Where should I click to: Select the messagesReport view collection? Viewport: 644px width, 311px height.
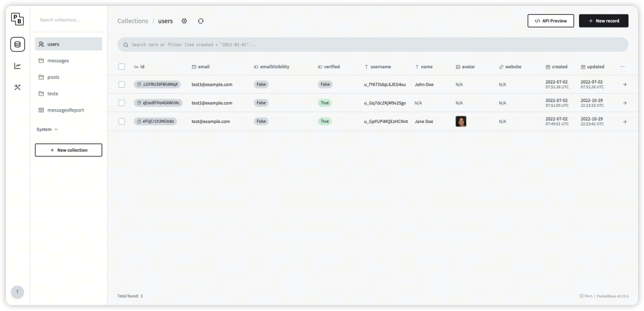click(69, 110)
